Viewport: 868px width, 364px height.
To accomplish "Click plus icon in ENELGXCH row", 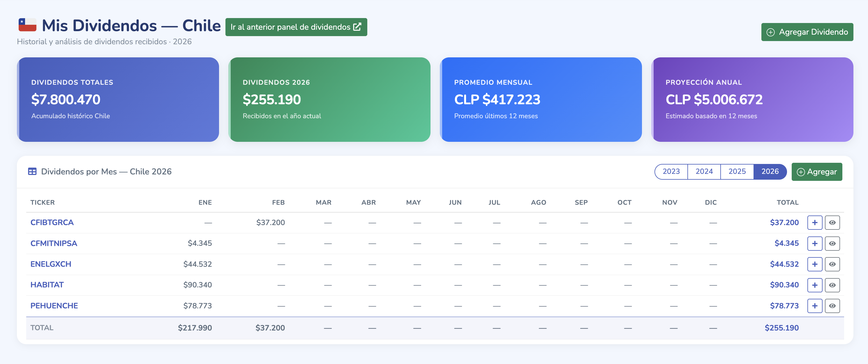I will coord(814,264).
